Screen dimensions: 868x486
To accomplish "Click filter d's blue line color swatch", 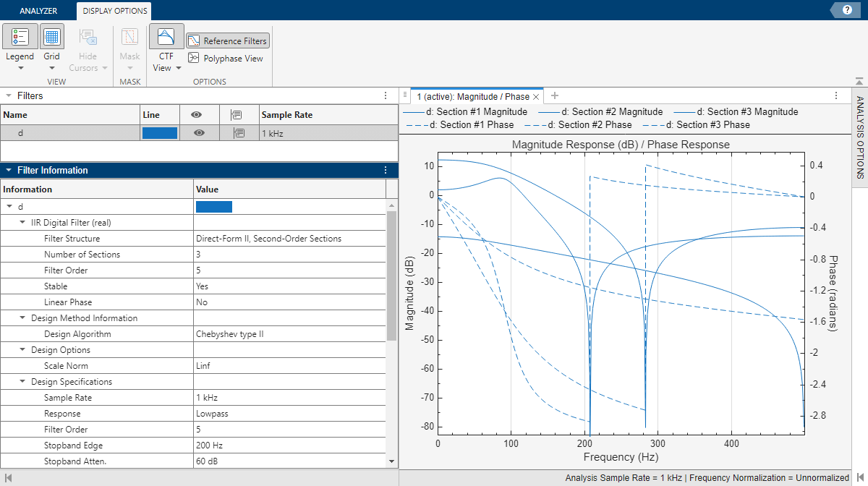I will click(x=158, y=134).
